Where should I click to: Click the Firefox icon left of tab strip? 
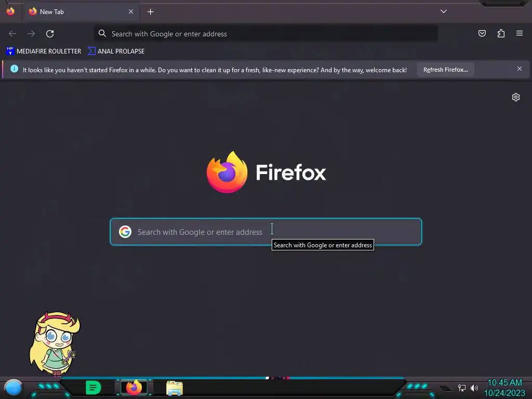10,11
